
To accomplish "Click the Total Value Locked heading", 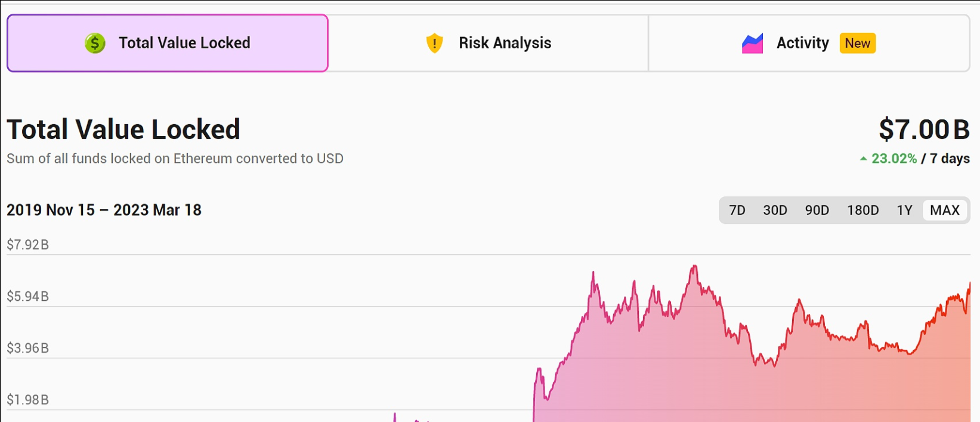I will 123,130.
